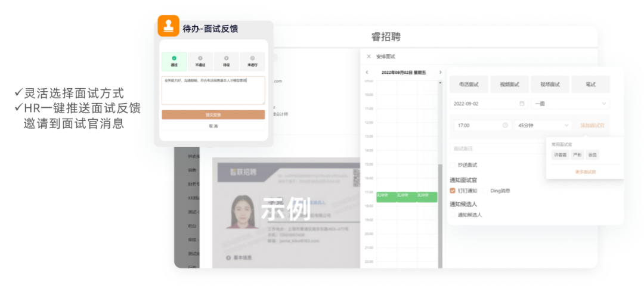Click the 基本信息 section icon
The height and width of the screenshot is (286, 644).
point(228,258)
